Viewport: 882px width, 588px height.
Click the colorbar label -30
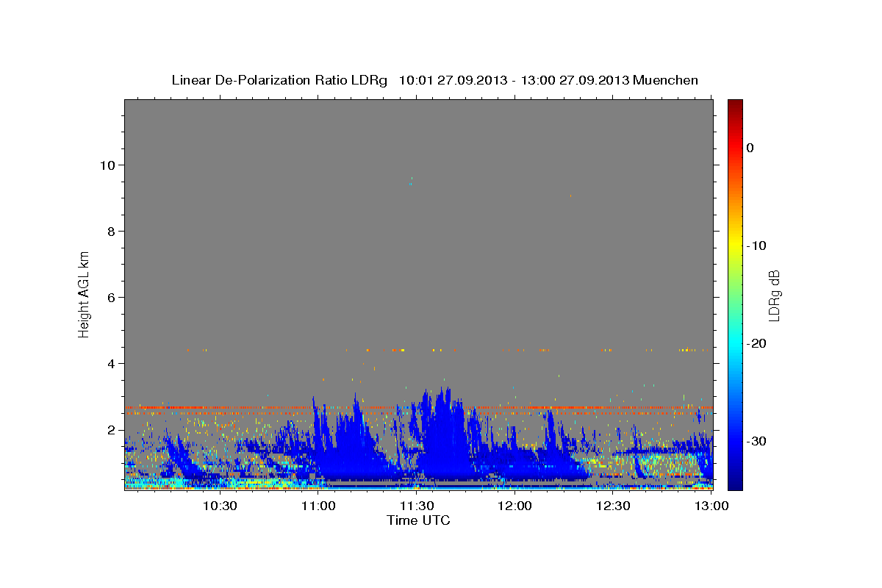(757, 441)
